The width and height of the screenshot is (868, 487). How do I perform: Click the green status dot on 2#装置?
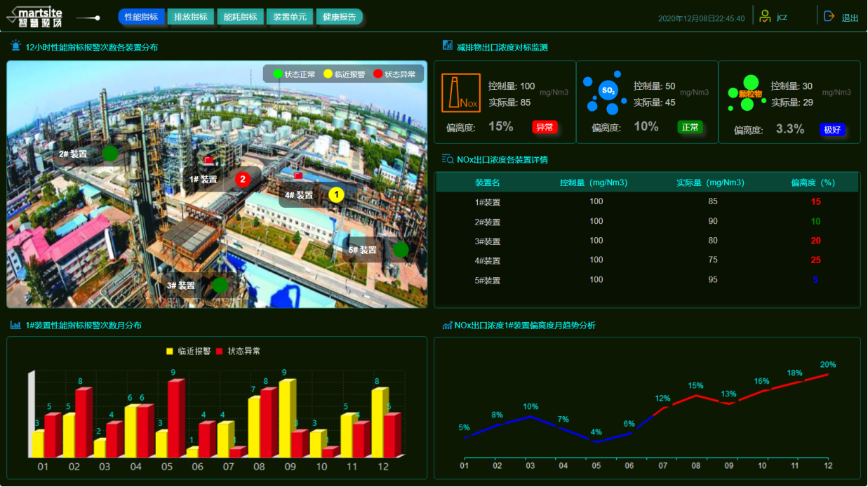pyautogui.click(x=110, y=153)
